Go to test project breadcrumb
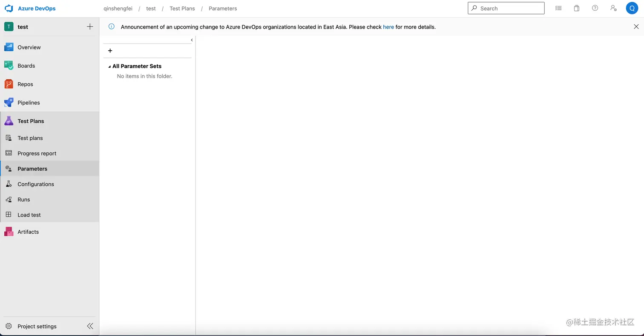 (x=151, y=9)
